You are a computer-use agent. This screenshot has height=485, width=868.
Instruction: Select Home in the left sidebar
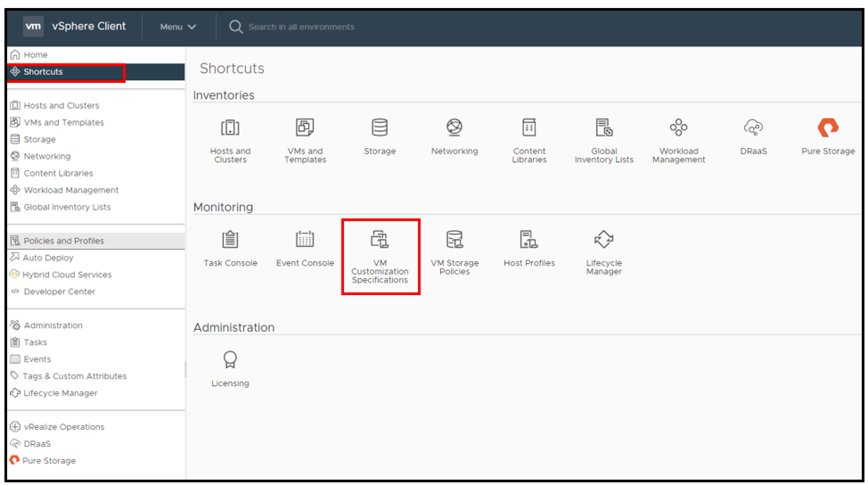point(36,54)
